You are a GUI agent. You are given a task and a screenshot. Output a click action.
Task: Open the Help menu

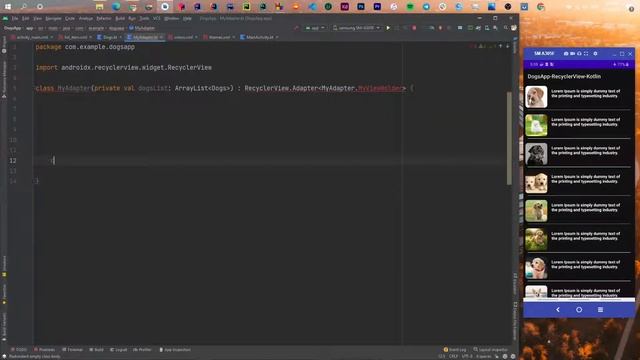coord(187,18)
